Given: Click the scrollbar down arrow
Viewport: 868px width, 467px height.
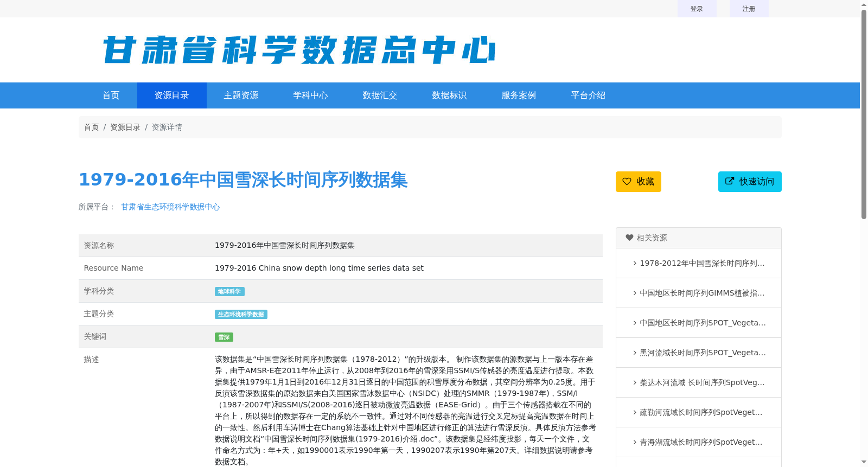Looking at the screenshot, I should 864,462.
